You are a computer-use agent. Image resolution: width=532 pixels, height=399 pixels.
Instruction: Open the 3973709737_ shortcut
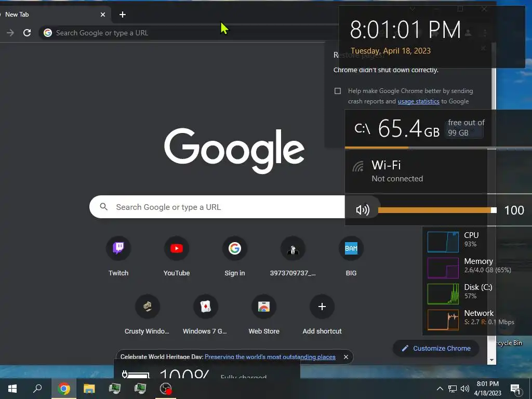[x=293, y=248]
